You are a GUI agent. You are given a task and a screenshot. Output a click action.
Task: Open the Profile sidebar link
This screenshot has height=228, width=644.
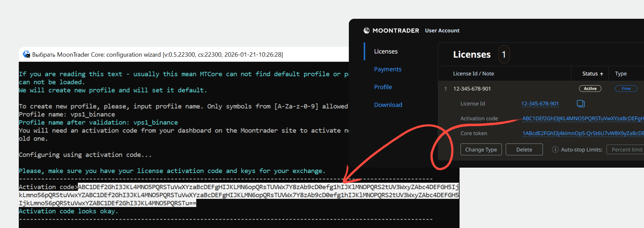[x=383, y=87]
